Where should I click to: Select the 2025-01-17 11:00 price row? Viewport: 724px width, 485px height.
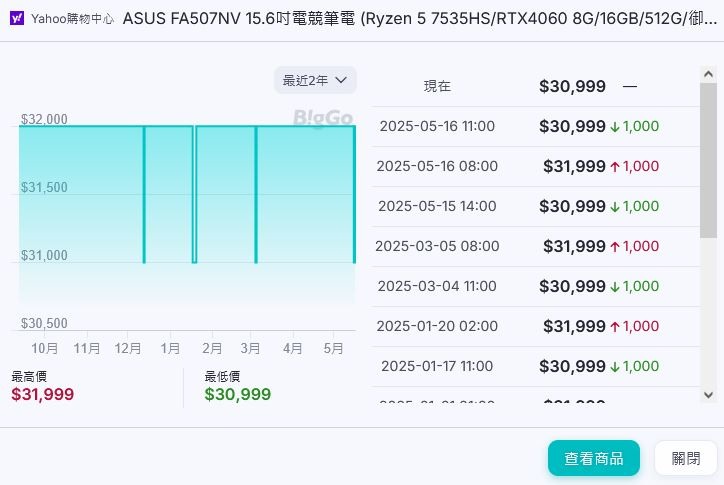tap(536, 366)
